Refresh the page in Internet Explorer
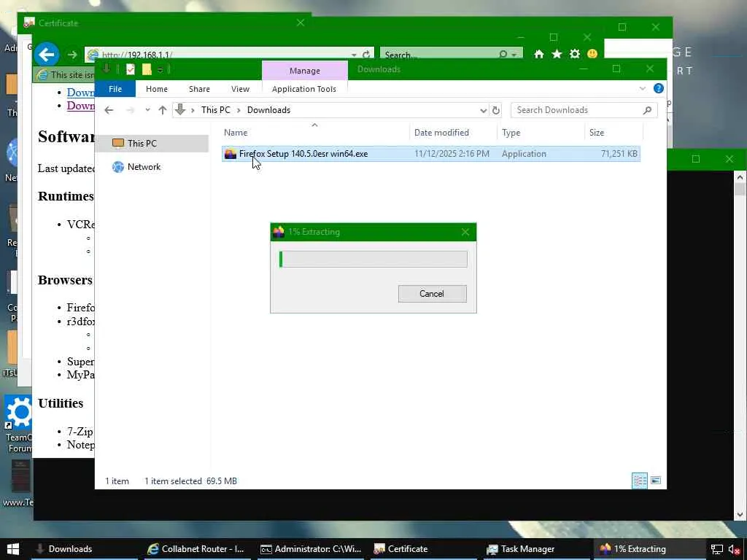Screen dimensions: 747x560 (x=366, y=55)
